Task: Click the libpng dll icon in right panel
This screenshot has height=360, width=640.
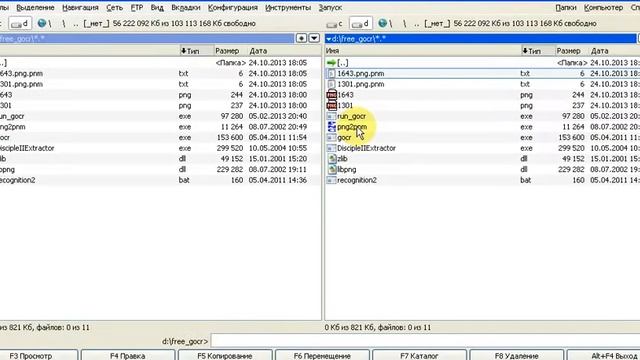Action: 332,169
